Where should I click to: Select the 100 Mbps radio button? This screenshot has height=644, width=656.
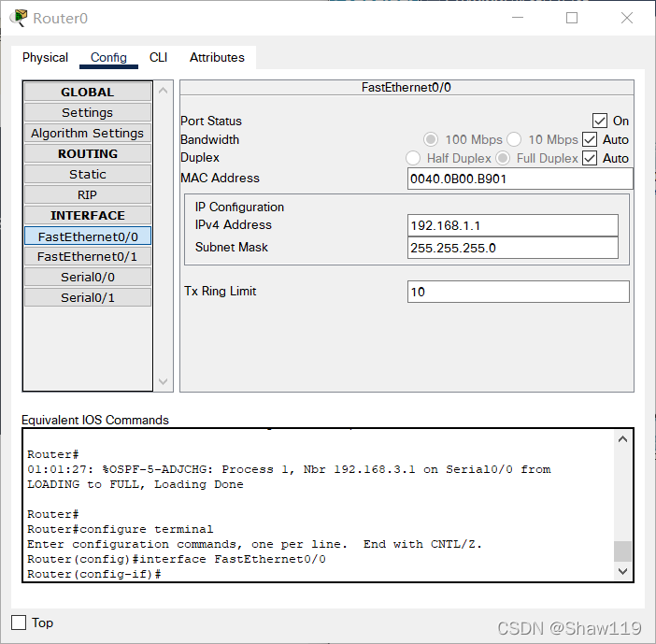coord(431,139)
